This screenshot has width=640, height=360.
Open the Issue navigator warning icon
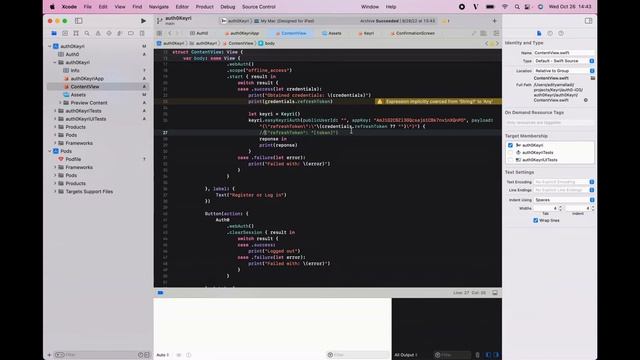click(98, 33)
